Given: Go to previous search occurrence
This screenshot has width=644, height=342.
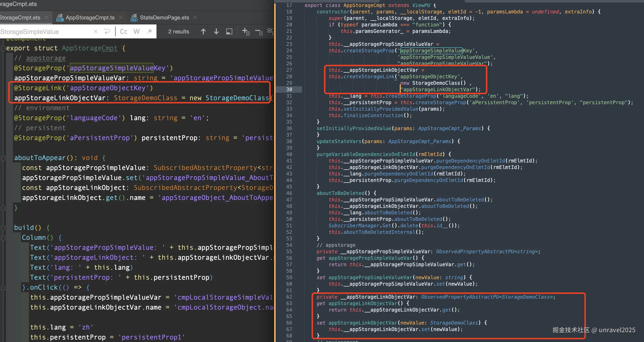Looking at the screenshot, I should coord(203,31).
